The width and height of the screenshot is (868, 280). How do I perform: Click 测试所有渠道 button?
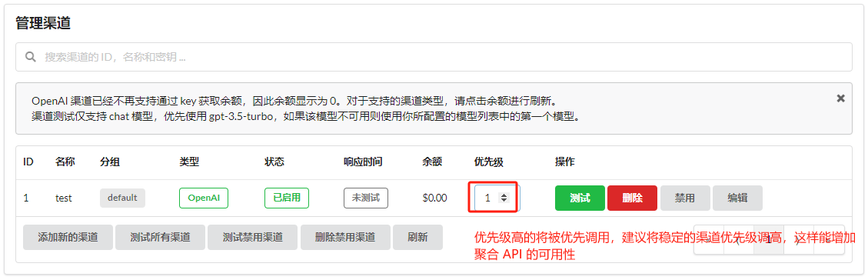click(160, 238)
